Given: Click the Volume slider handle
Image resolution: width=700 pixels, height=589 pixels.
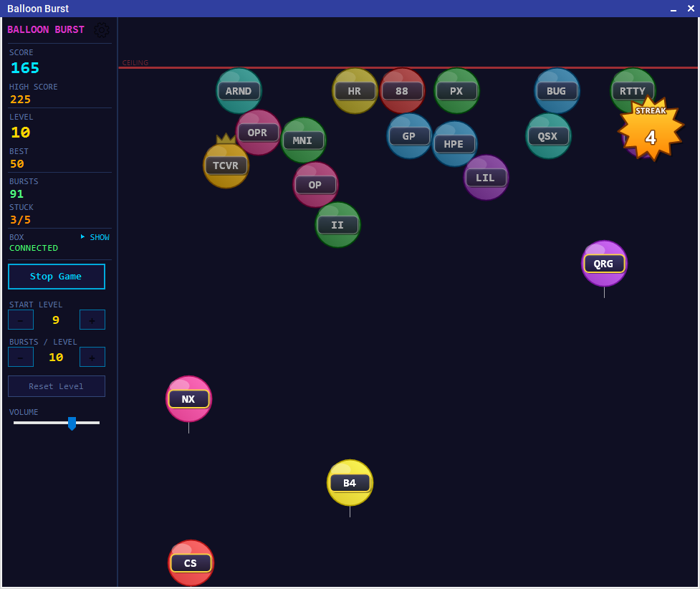Looking at the screenshot, I should point(72,423).
